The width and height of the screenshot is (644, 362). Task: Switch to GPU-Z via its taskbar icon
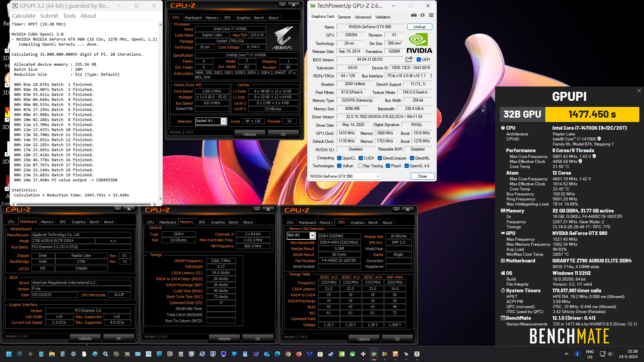click(x=374, y=354)
